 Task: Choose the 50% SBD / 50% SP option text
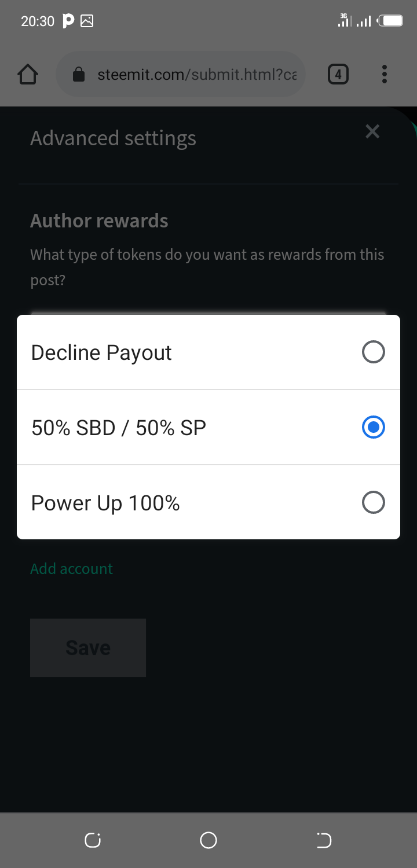[119, 428]
